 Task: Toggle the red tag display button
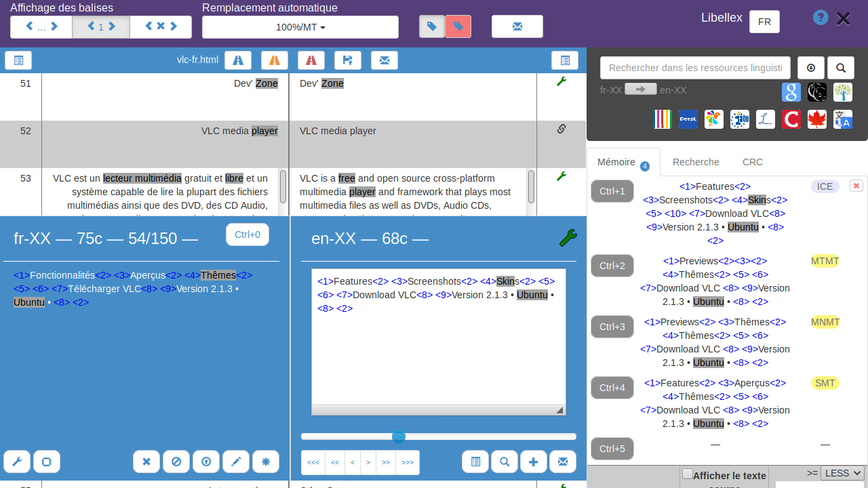[x=458, y=26]
